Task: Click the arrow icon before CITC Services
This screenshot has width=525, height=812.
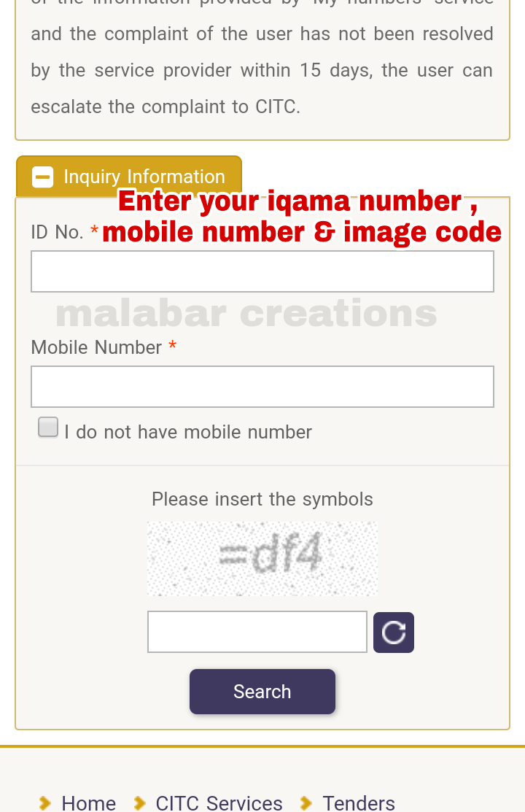Action: pos(139,803)
